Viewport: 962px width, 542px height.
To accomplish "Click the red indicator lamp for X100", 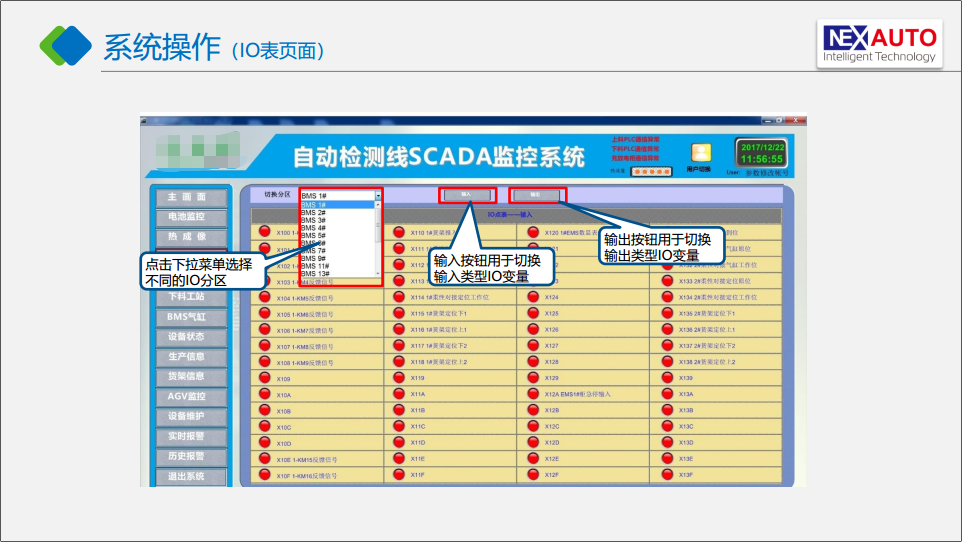I will point(264,231).
